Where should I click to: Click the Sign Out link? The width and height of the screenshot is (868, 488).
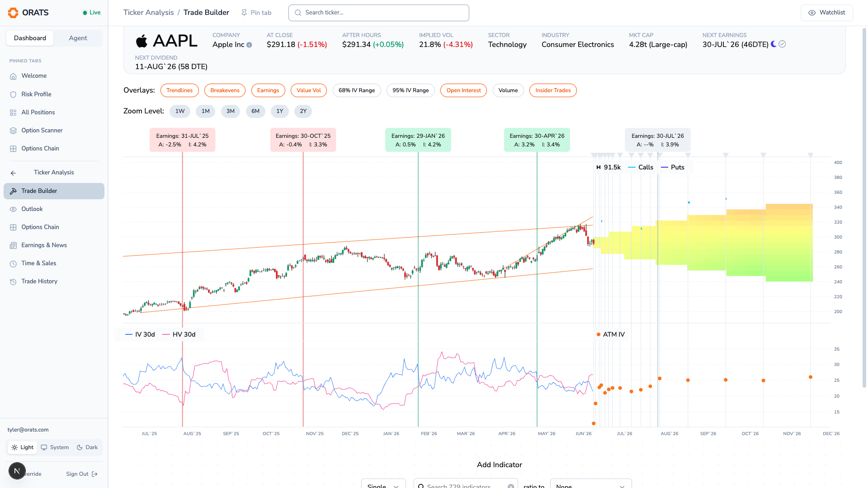click(x=82, y=474)
